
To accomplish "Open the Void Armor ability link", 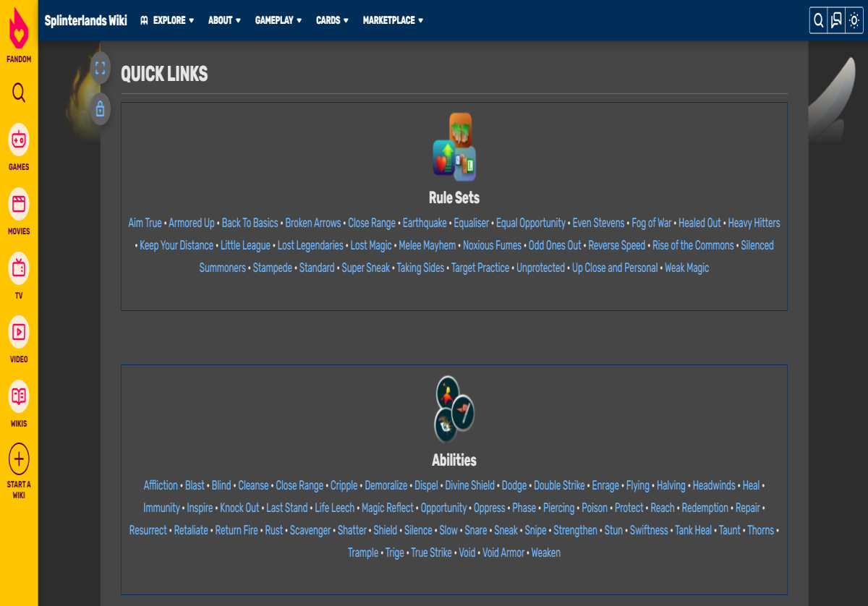I will [503, 552].
